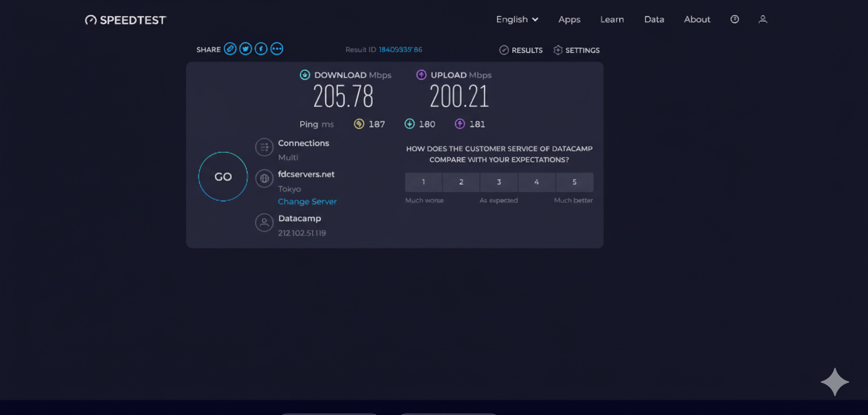This screenshot has width=868, height=415.
Task: Select rating 3, As expected
Action: point(499,182)
